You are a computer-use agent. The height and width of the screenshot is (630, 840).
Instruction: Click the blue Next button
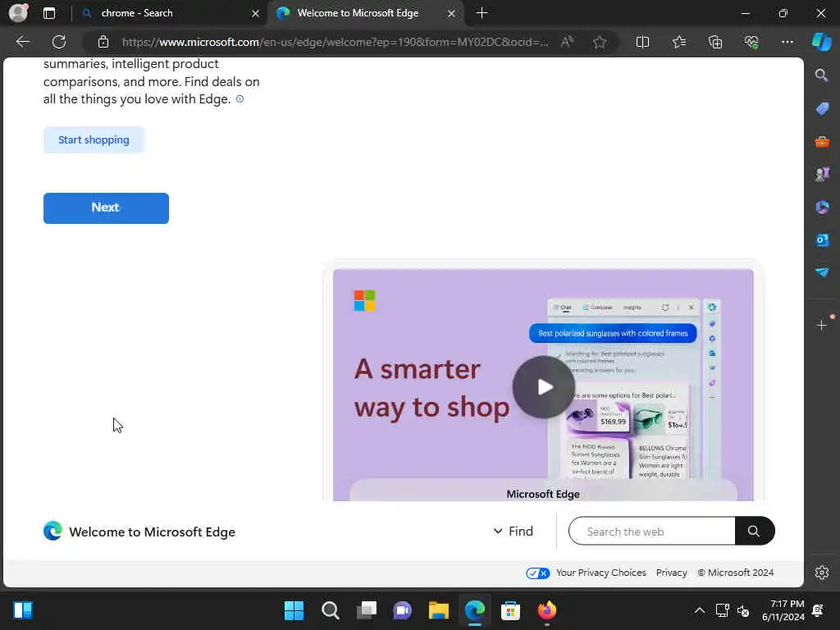[106, 208]
